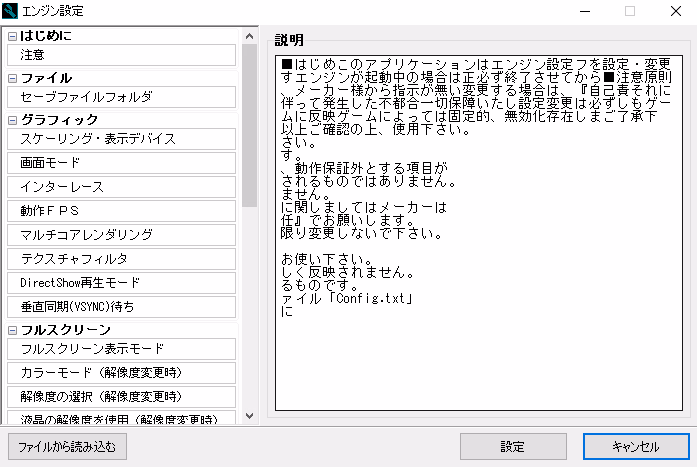
Task: Collapse the はじめに section
Action: (12, 36)
